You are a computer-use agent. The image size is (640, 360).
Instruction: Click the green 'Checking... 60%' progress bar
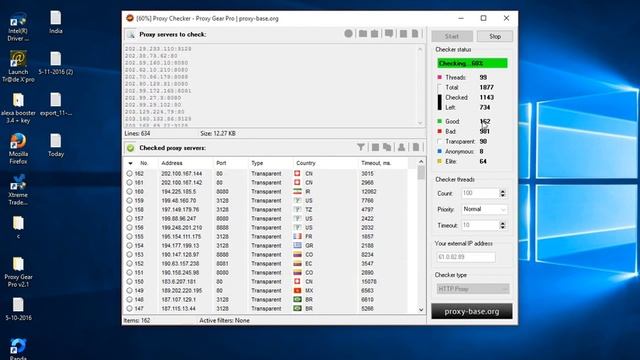[x=472, y=63]
